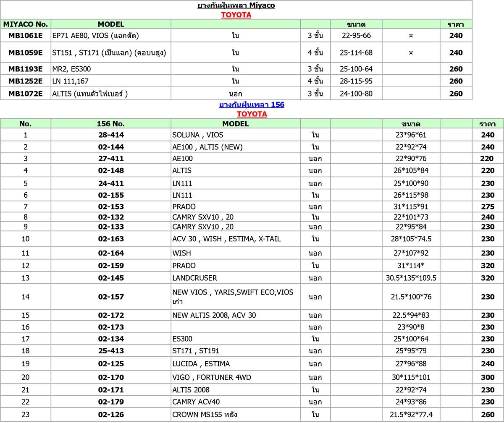
Task: Select size cell 31*115*91
Action: (x=411, y=206)
